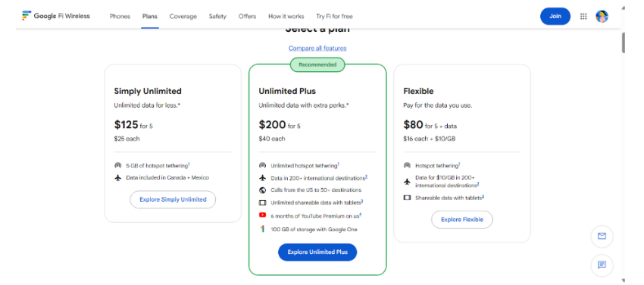Open the account profile avatar
Screen dimensions: 644x285
pos(602,17)
